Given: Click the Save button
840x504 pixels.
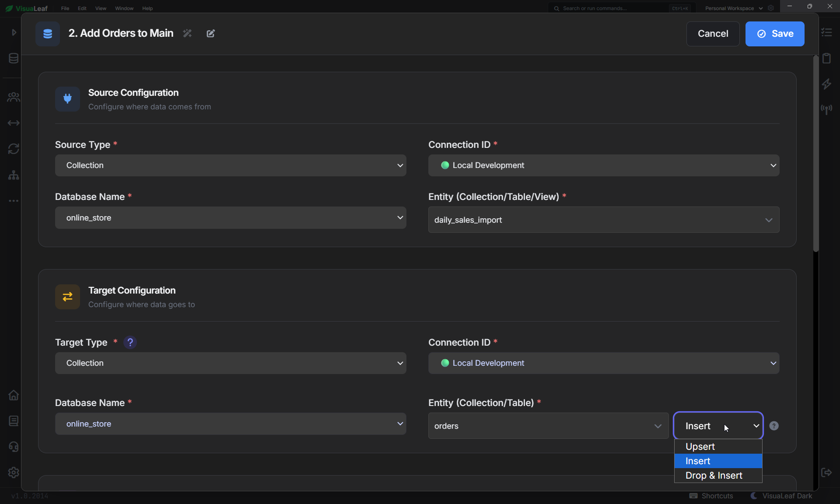Looking at the screenshot, I should [775, 34].
